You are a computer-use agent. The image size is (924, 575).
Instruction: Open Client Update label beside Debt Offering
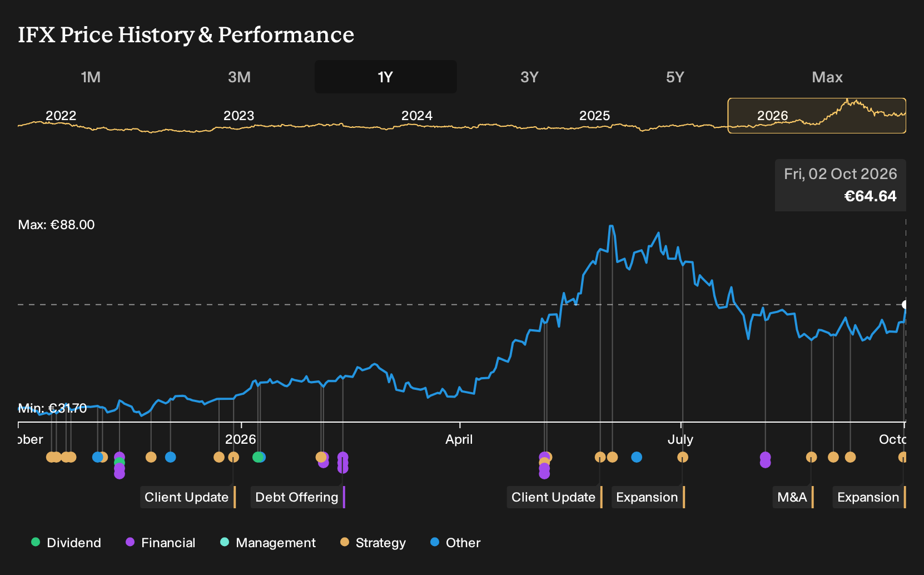(x=187, y=497)
